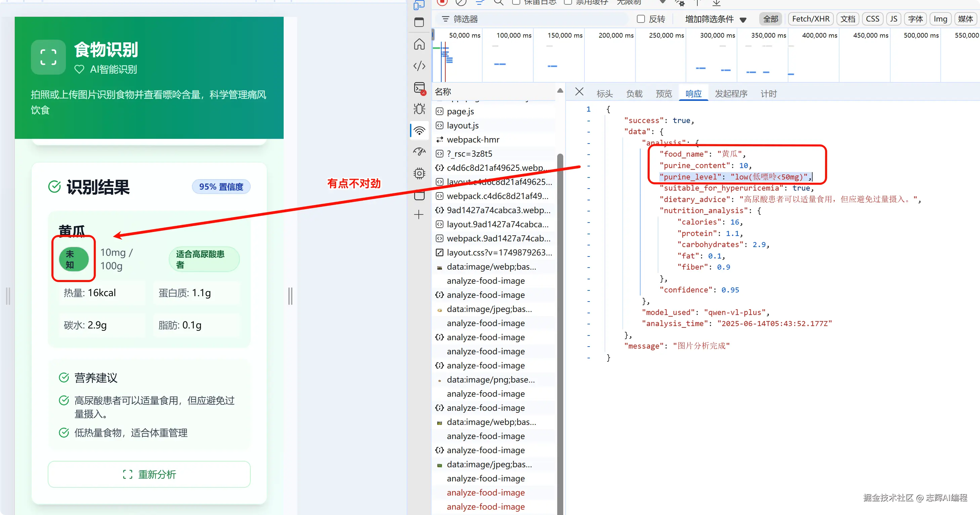The width and height of the screenshot is (980, 515).
Task: Click into the 筛选器 filter input
Action: (533, 19)
